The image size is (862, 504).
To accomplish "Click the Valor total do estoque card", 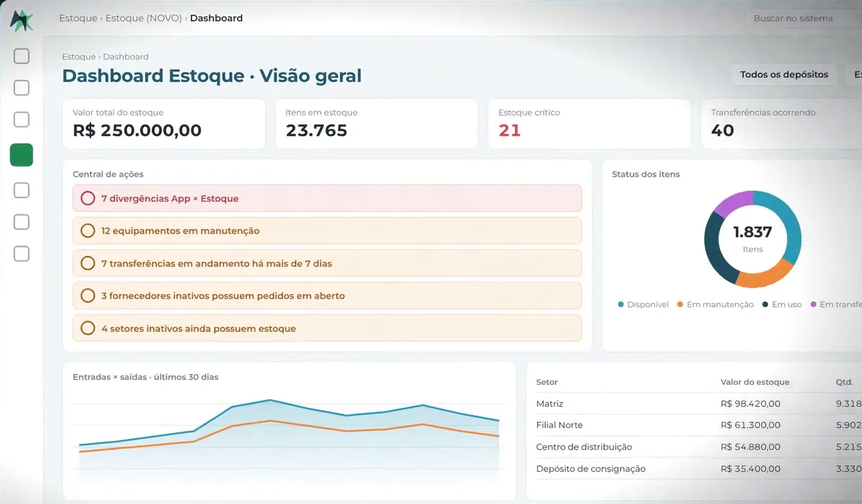I will click(x=164, y=123).
